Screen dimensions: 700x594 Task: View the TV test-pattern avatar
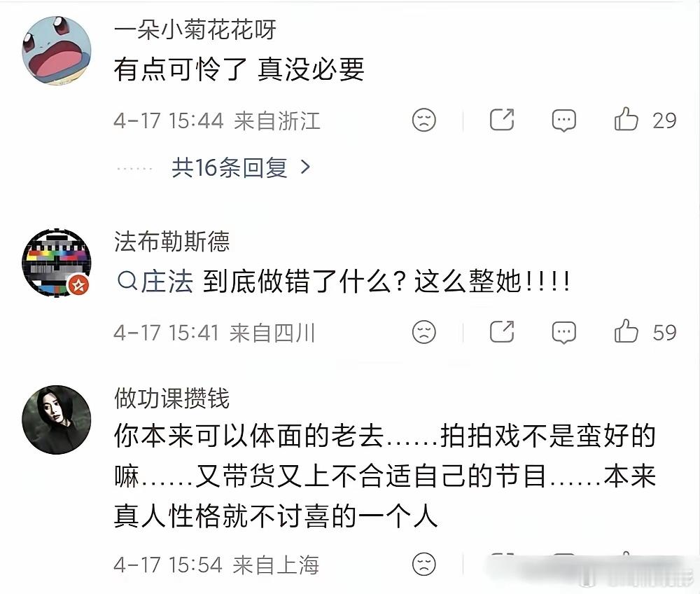(56, 263)
